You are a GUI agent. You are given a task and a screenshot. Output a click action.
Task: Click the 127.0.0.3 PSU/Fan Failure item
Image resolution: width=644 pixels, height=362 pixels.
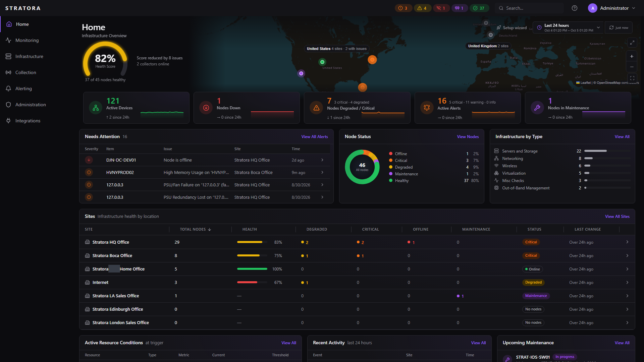click(115, 185)
